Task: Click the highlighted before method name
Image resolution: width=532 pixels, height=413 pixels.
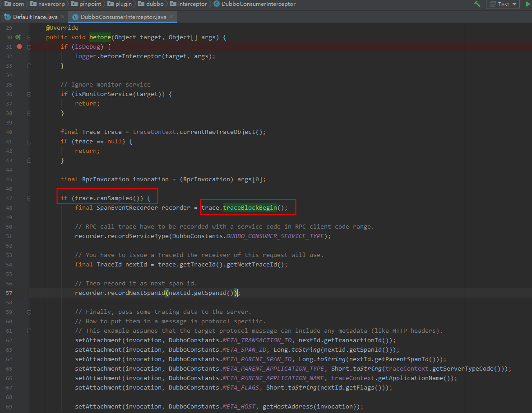Action: pos(100,37)
